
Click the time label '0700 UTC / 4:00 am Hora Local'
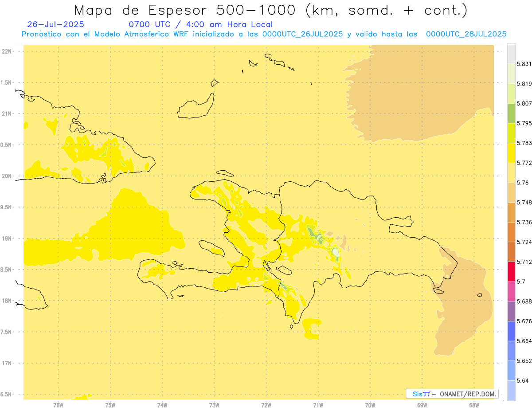[x=200, y=24]
